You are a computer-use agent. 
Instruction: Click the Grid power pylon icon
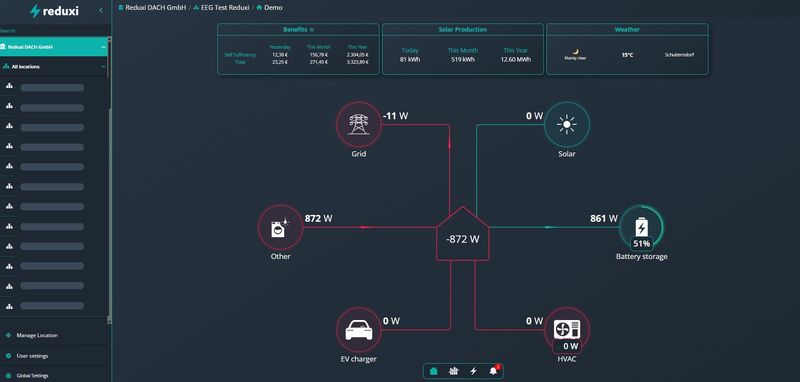tap(358, 124)
